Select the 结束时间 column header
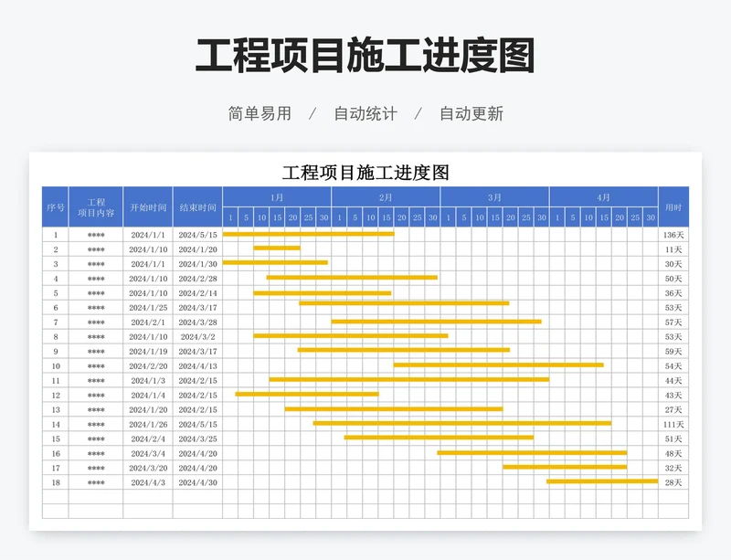 pyautogui.click(x=197, y=207)
